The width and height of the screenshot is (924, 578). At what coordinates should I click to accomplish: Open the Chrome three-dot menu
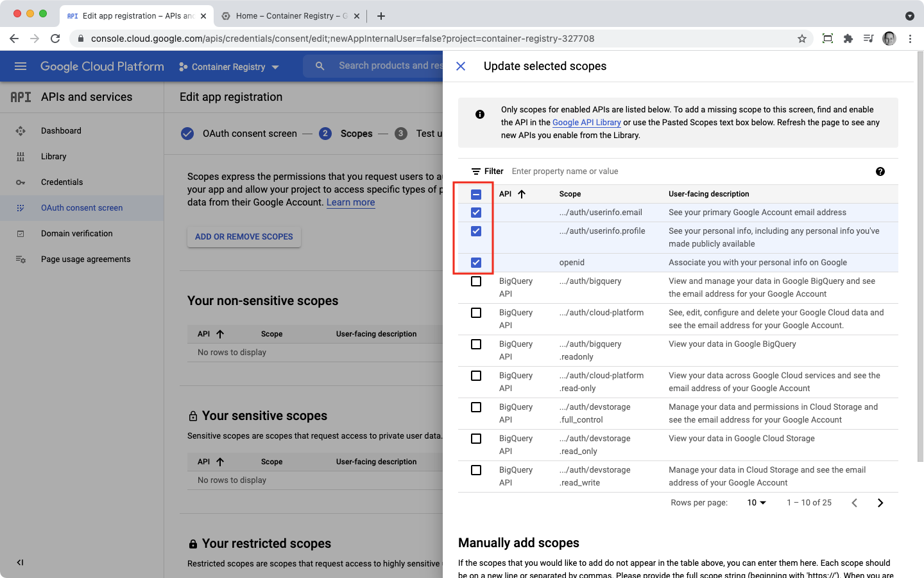click(910, 39)
